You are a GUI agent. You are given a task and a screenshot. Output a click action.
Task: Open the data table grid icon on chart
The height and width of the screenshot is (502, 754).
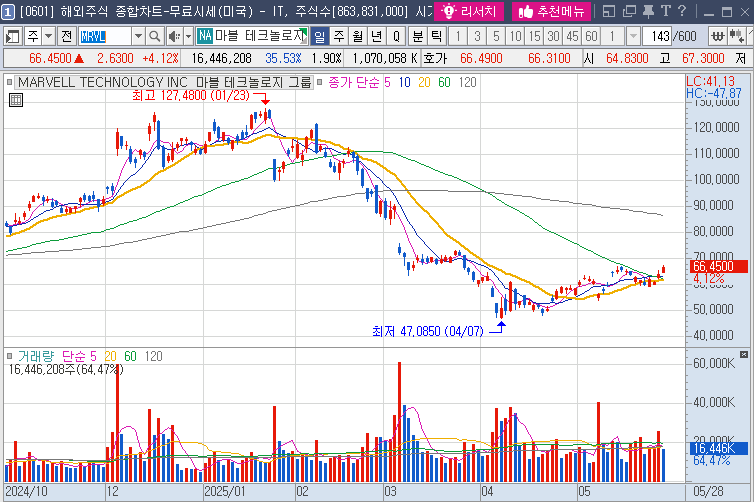(x=16, y=100)
